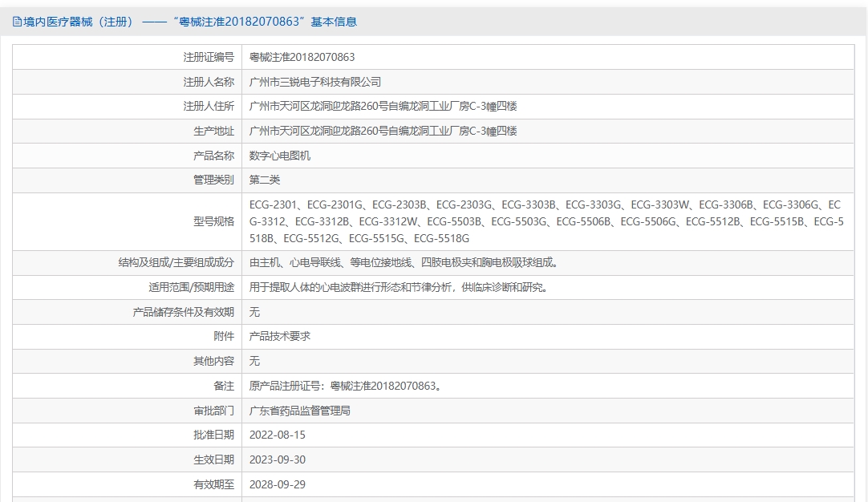Click the label 生效日期
This screenshot has width=868, height=502.
[213, 460]
